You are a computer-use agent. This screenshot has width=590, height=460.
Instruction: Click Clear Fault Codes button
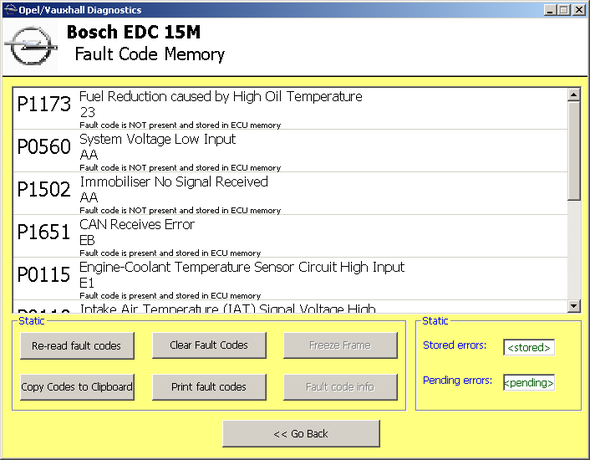pyautogui.click(x=209, y=345)
